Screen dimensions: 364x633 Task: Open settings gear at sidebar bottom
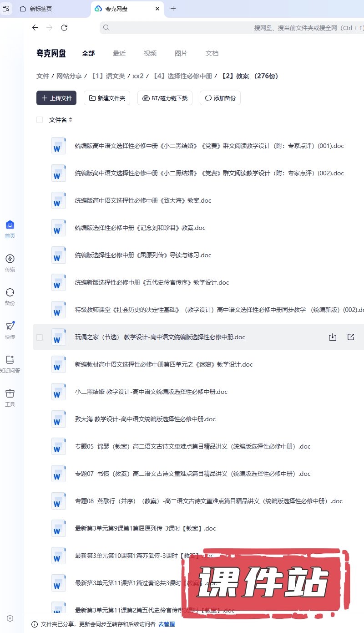point(10,618)
